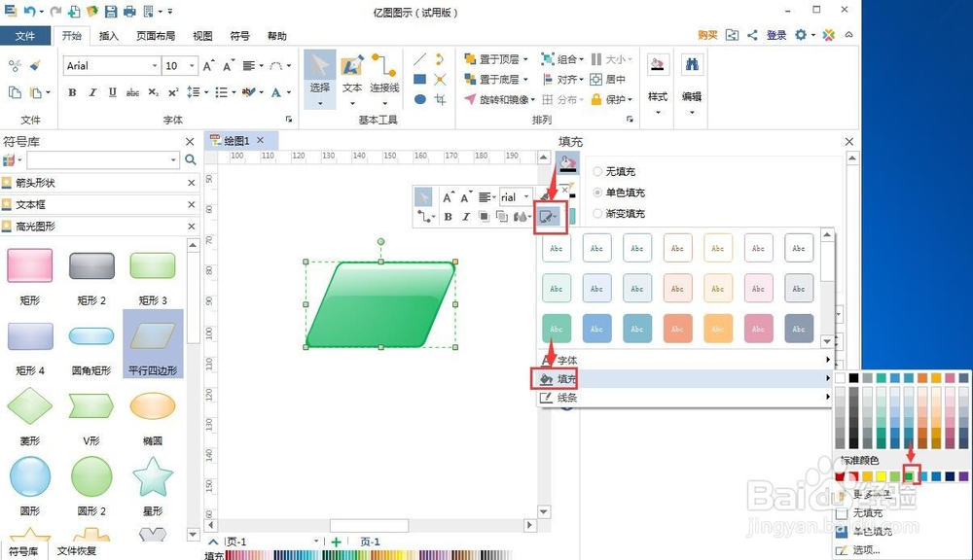This screenshot has width=973, height=560.
Task: Click the green plus to add a page
Action: point(337,542)
